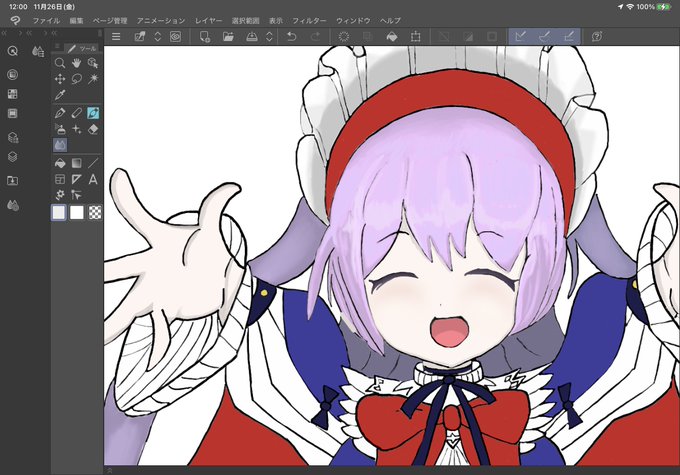The height and width of the screenshot is (475, 680).
Task: Open the Quick Access palette icon
Action: [13, 51]
